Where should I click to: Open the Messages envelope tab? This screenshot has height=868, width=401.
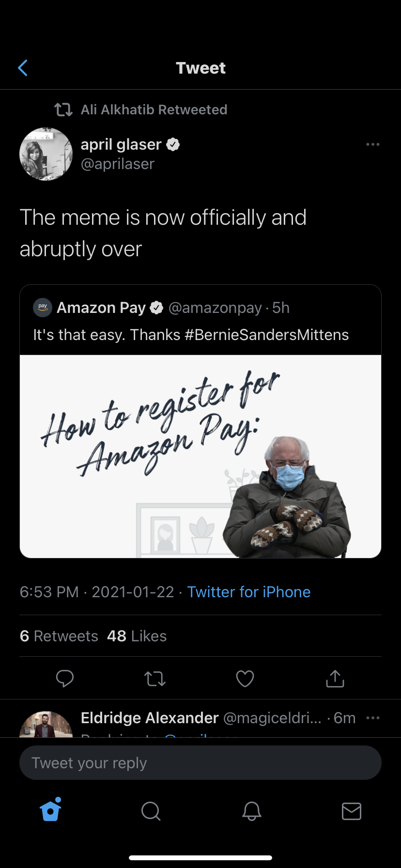point(351,810)
